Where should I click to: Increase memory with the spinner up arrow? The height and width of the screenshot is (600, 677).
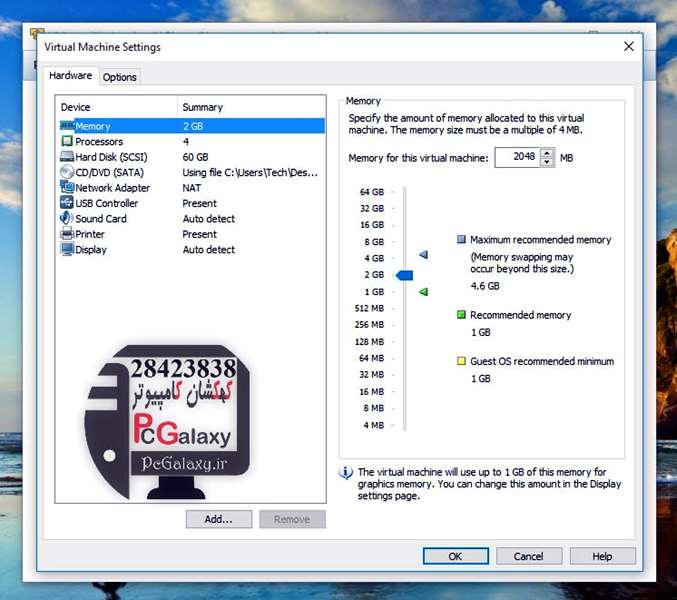click(x=547, y=154)
